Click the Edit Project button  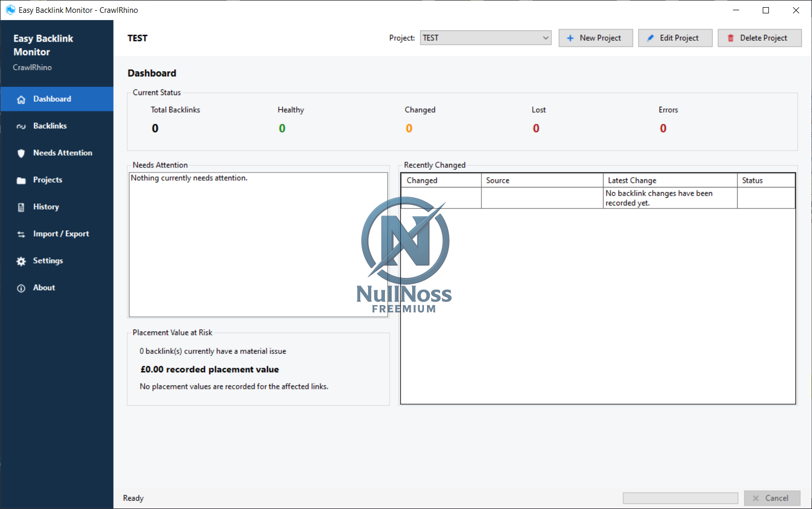[675, 38]
